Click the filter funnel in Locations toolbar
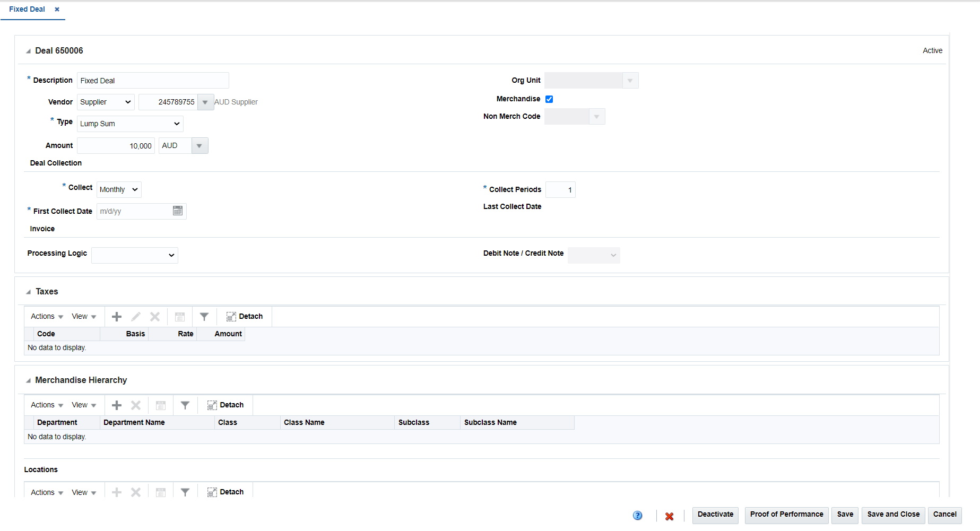 185,492
